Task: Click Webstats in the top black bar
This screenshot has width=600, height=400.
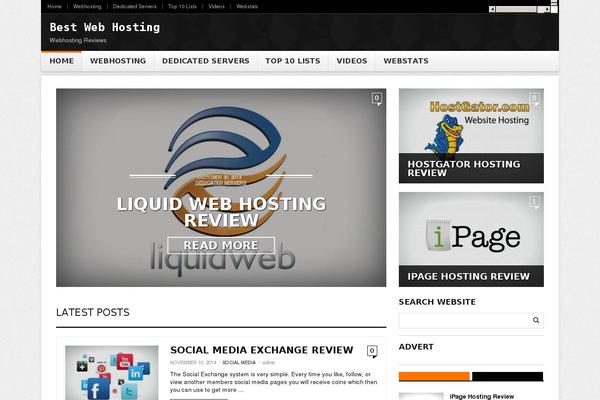Action: [247, 7]
